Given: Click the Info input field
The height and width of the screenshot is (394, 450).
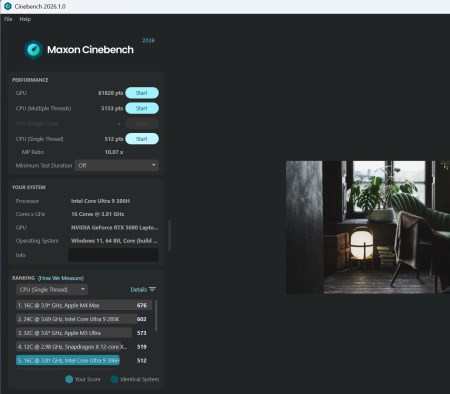Looking at the screenshot, I should (113, 255).
